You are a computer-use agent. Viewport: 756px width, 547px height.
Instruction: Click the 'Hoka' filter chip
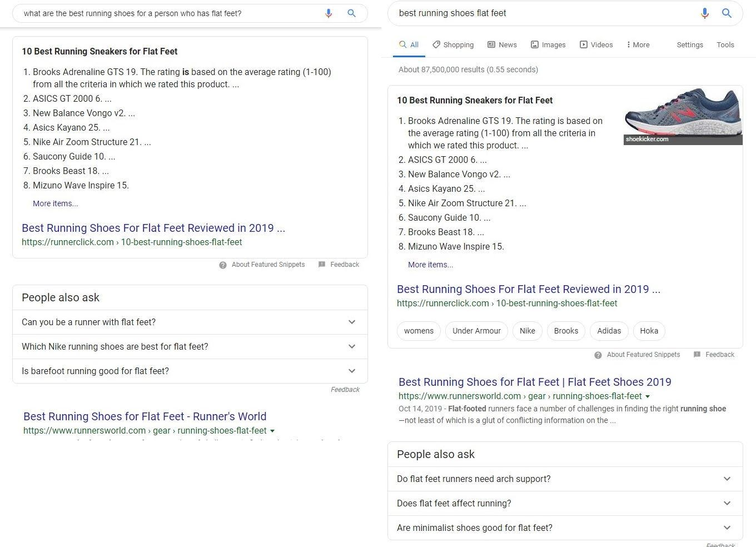click(649, 331)
